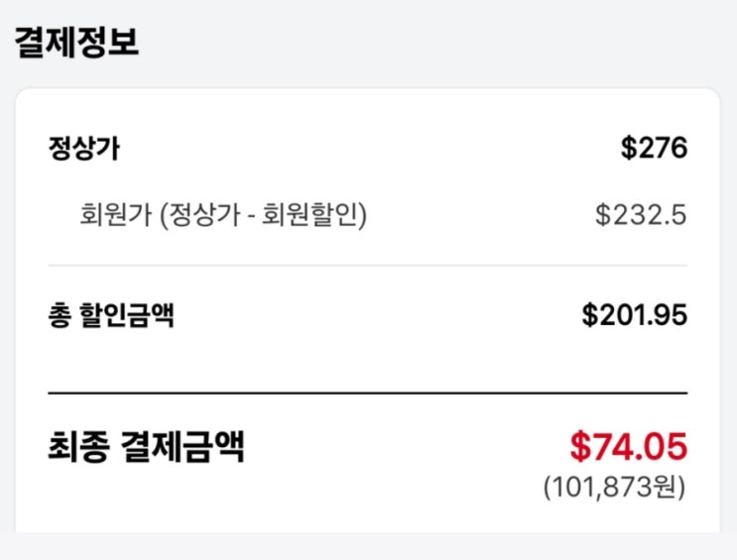Image resolution: width=737 pixels, height=560 pixels.
Task: Tap empty area between 최종 결제금액 and $74.05
Action: coord(407,448)
